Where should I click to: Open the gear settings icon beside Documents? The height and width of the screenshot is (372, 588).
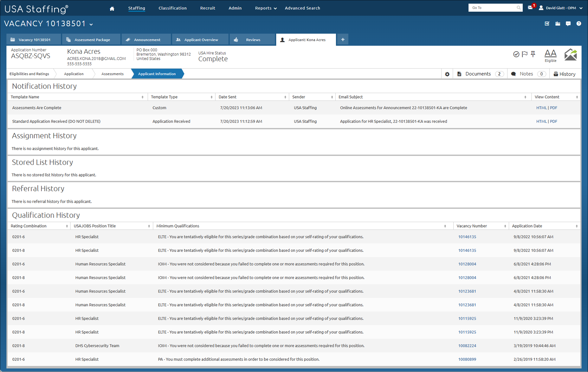coord(447,74)
